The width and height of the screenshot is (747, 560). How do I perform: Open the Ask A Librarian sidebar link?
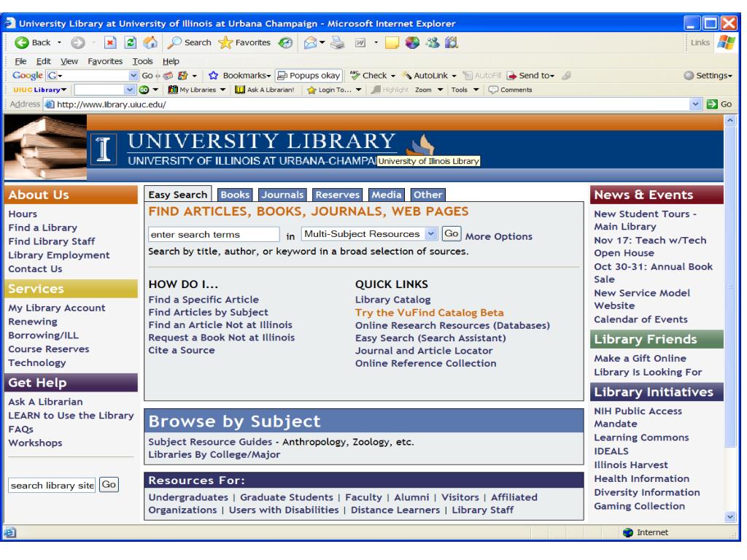(x=45, y=402)
